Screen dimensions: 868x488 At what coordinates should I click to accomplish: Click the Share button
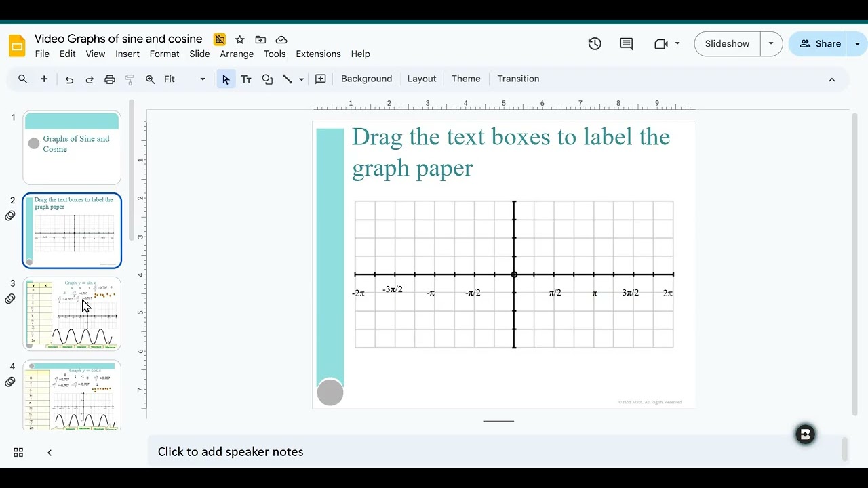[820, 44]
